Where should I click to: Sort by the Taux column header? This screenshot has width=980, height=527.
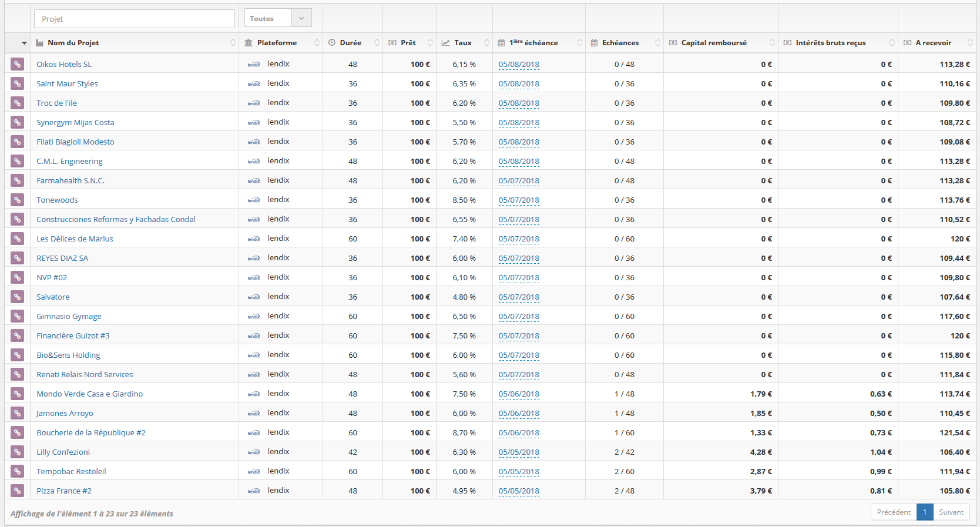[463, 43]
